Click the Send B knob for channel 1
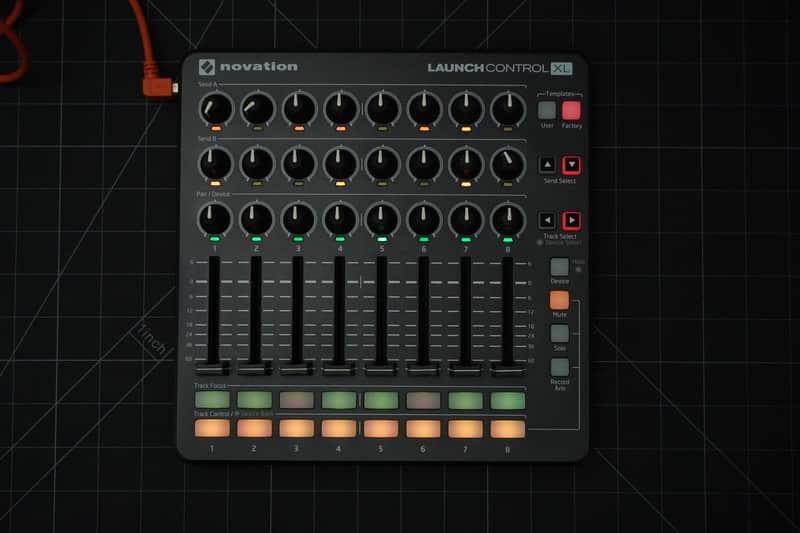Viewport: 800px width, 533px height. click(215, 164)
